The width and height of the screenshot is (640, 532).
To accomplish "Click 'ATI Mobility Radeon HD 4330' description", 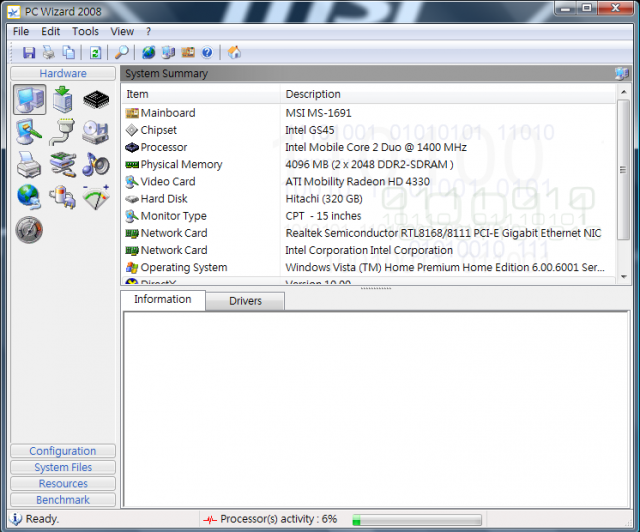I will pyautogui.click(x=358, y=182).
